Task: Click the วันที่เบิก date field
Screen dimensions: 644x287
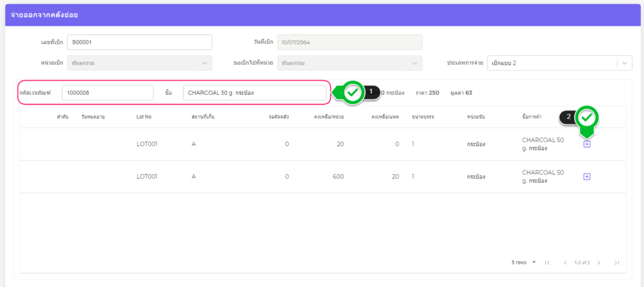Action: pyautogui.click(x=349, y=42)
